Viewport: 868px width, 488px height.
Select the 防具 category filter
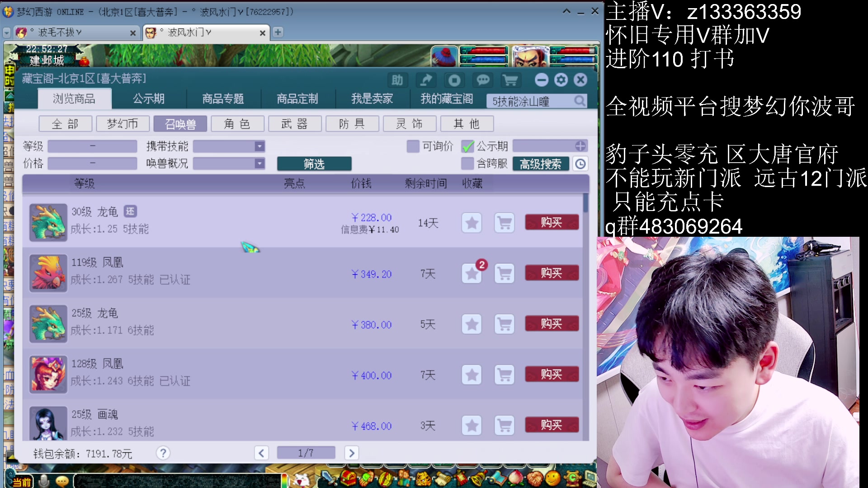tap(353, 124)
